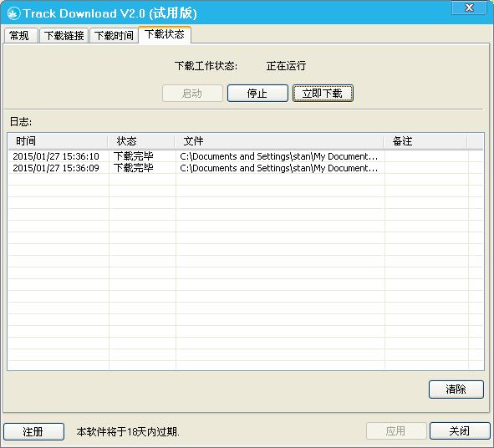Screen dimensions: 494x448
Task: Select the 下载状态 tab
Action: click(x=165, y=34)
